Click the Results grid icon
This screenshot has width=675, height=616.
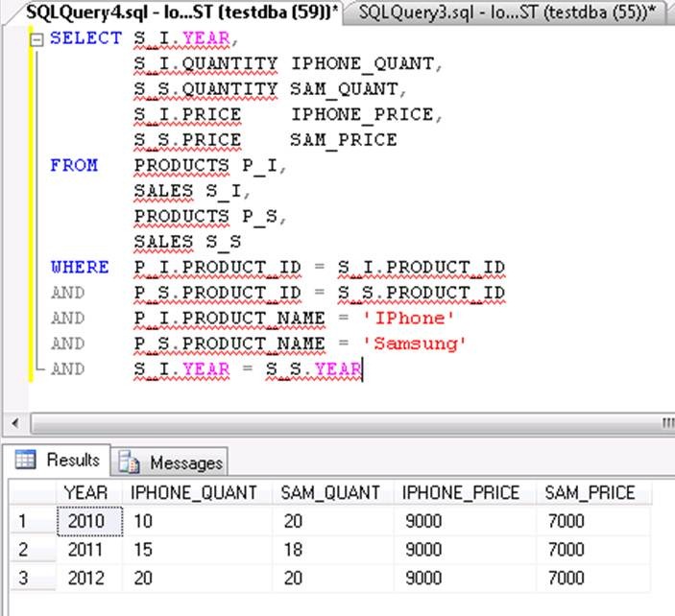(x=25, y=460)
